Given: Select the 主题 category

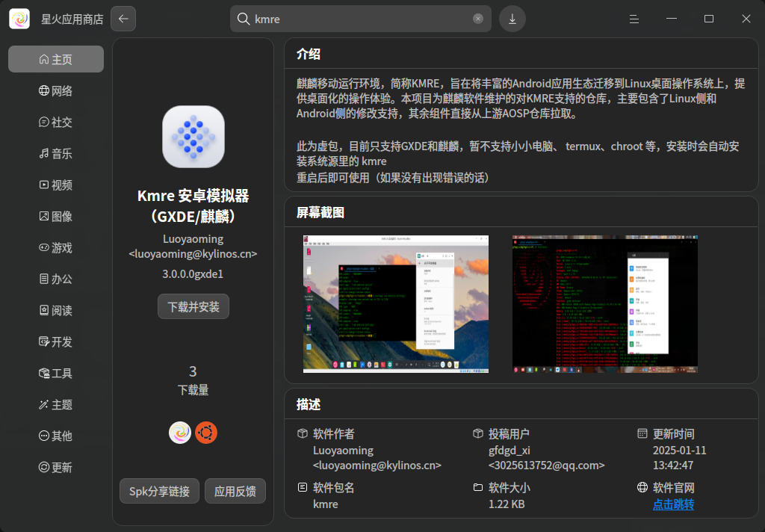Looking at the screenshot, I should pos(55,404).
